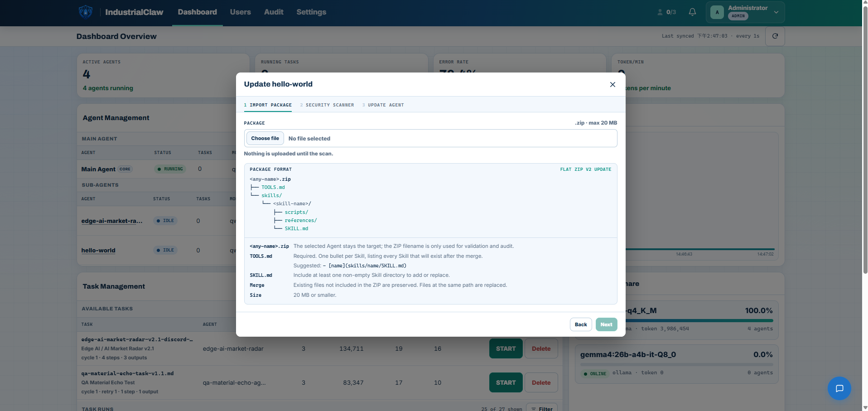Image resolution: width=868 pixels, height=411 pixels.
Task: Click the IndustrialClaw shield logo
Action: [85, 12]
